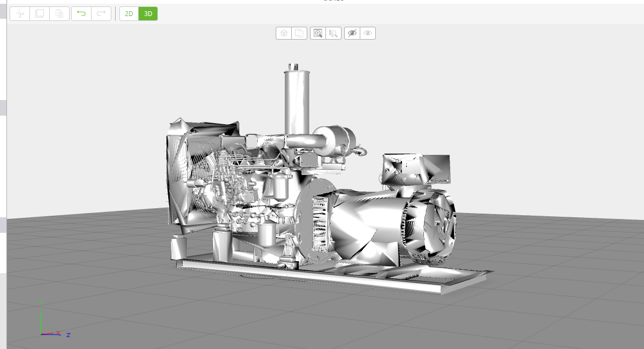Toggle the active 3D view mode
Viewport: 644px width, 349px height.
[147, 13]
